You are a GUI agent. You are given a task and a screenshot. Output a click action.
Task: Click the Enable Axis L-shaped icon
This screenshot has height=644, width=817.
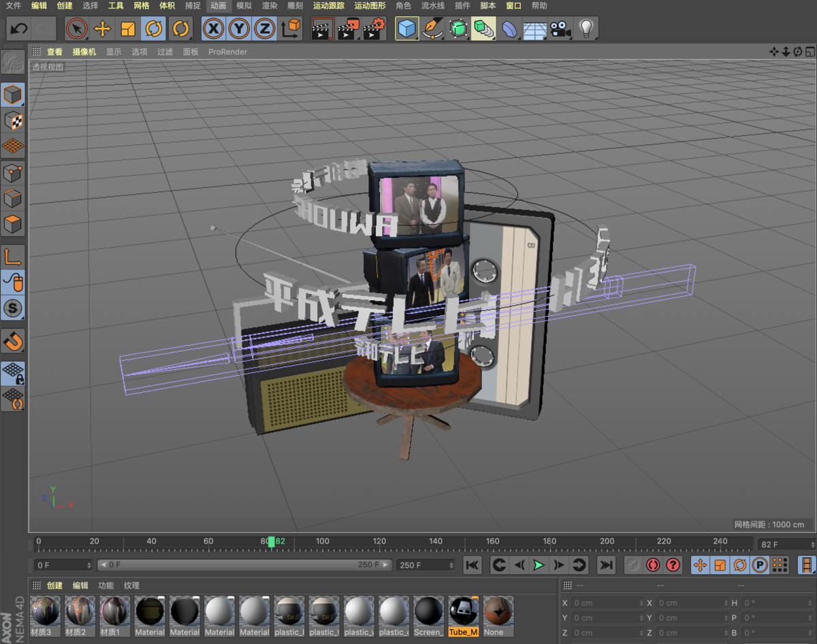(13, 257)
